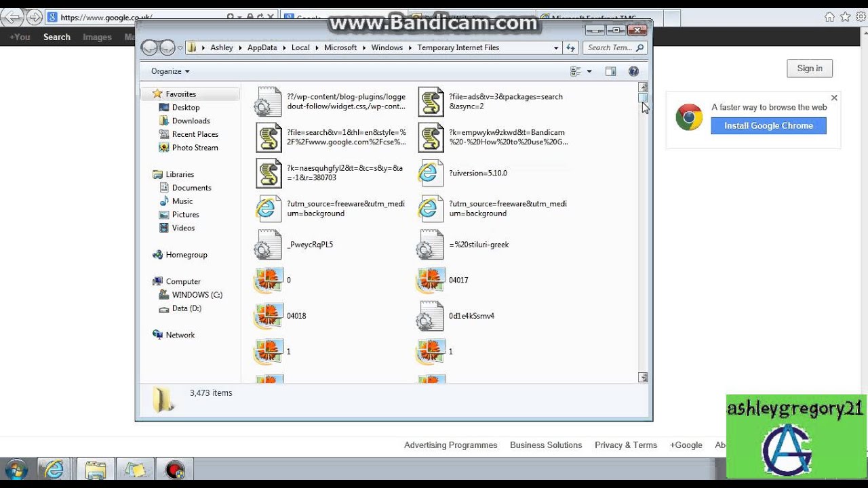Open Internet Explorer home page icon
The height and width of the screenshot is (488, 868).
(829, 17)
